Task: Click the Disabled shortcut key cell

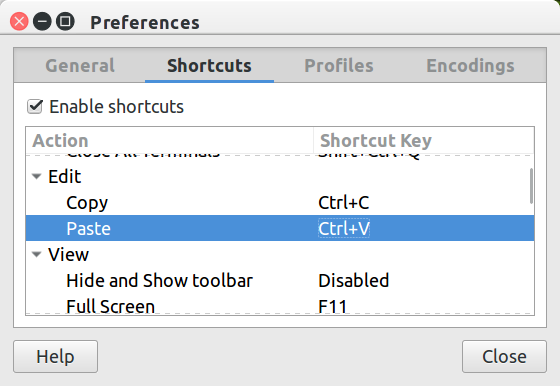Action: [354, 281]
